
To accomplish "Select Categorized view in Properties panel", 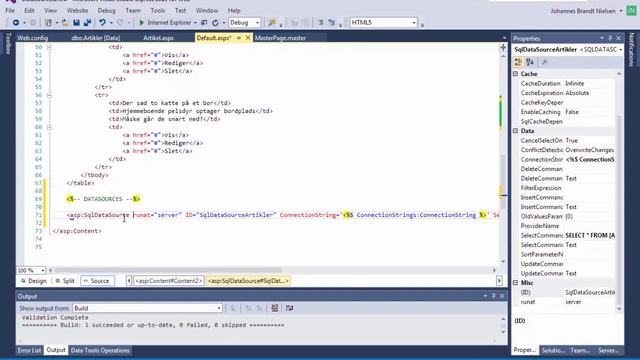I will point(518,62).
